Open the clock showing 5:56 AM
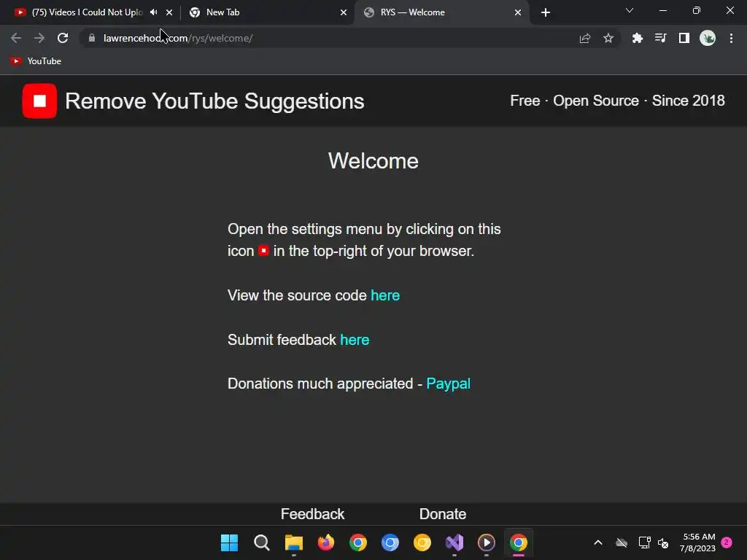The image size is (747, 560). (698, 542)
